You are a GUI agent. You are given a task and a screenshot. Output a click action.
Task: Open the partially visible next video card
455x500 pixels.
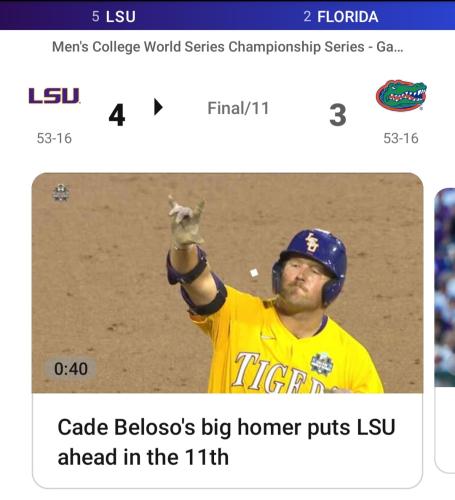pos(445,330)
